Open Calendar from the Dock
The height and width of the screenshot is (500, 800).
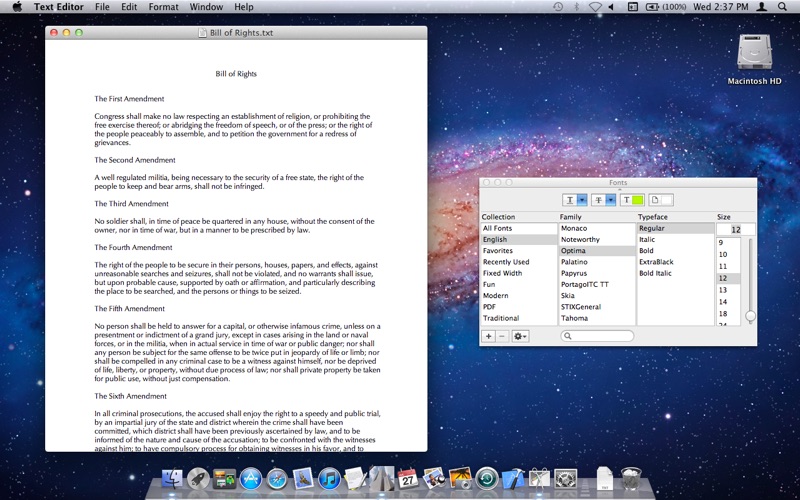coord(408,479)
